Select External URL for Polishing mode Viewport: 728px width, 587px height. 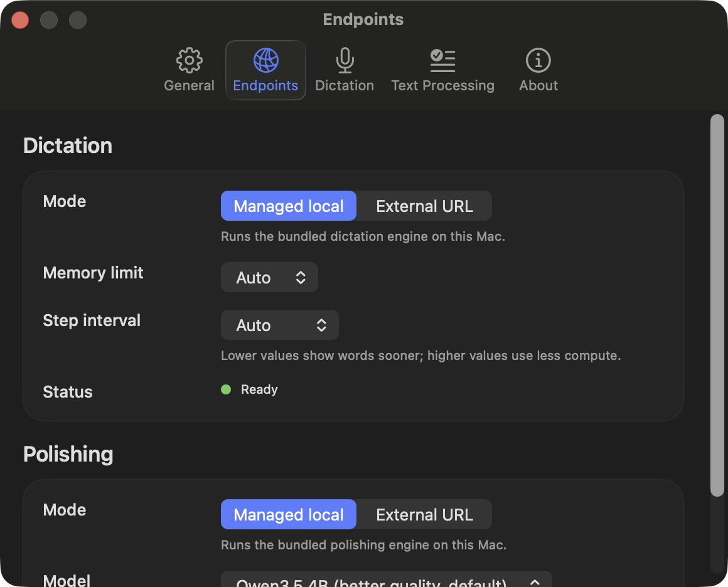pos(424,514)
